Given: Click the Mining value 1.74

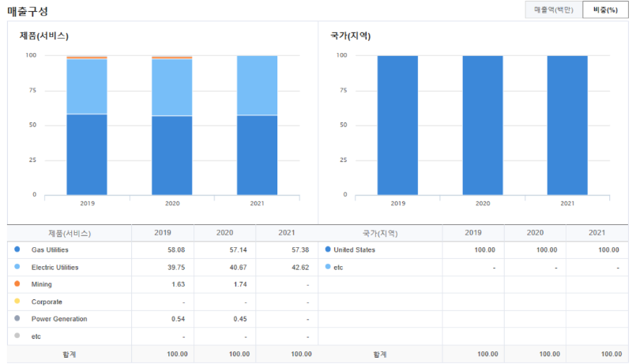Looking at the screenshot, I should 240,284.
